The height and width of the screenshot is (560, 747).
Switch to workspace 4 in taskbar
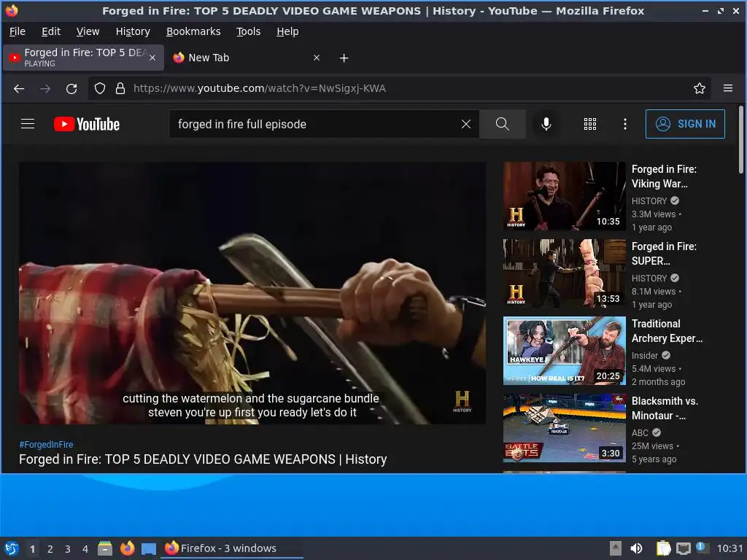pyautogui.click(x=85, y=549)
